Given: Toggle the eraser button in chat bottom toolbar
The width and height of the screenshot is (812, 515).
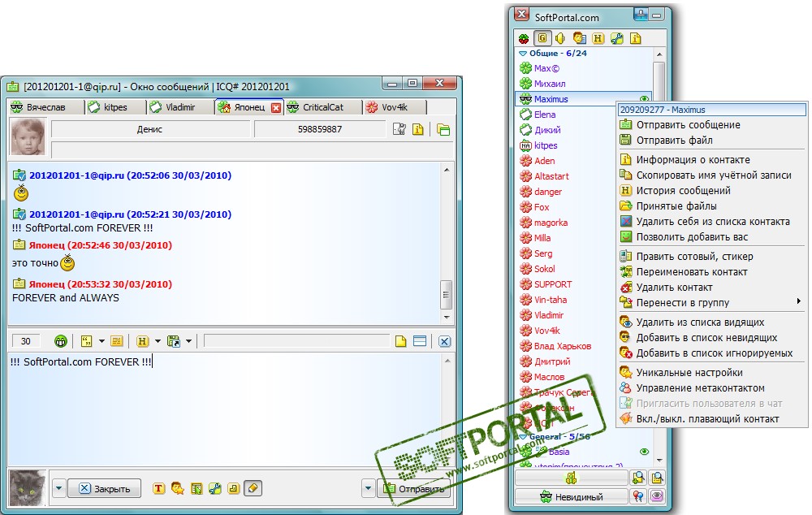Looking at the screenshot, I should coord(253,488).
